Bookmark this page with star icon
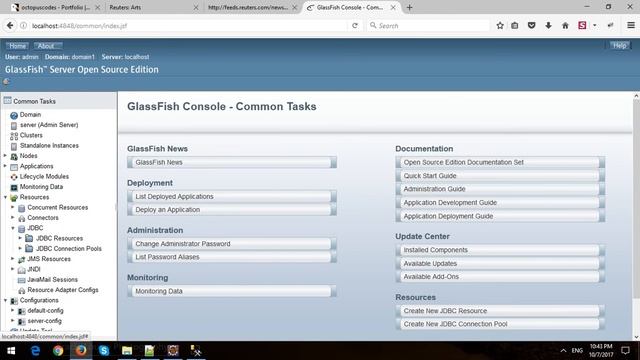 500,25
